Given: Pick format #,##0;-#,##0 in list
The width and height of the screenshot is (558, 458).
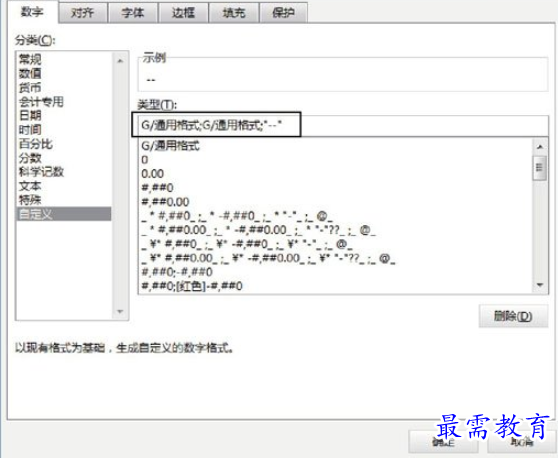Looking at the screenshot, I should (x=336, y=272).
